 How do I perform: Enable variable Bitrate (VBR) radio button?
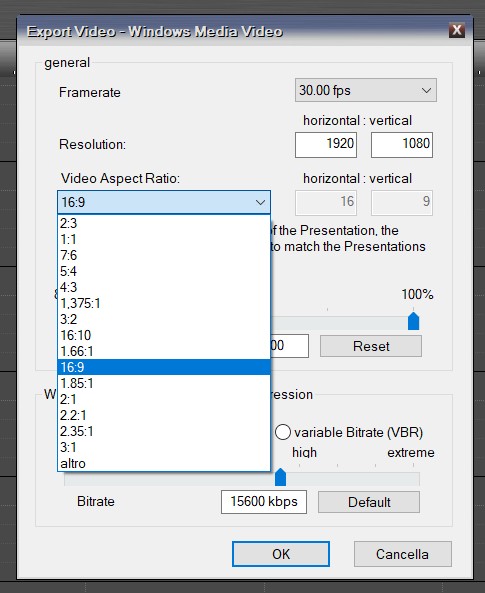click(283, 432)
